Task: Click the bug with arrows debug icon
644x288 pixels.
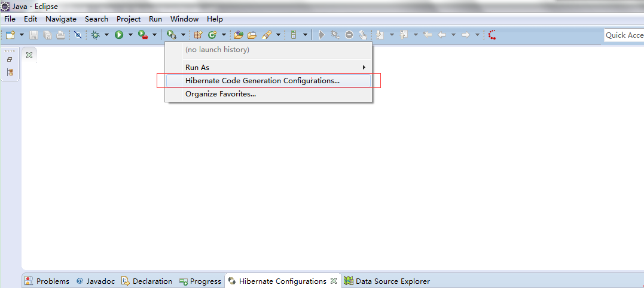Action: [335, 35]
